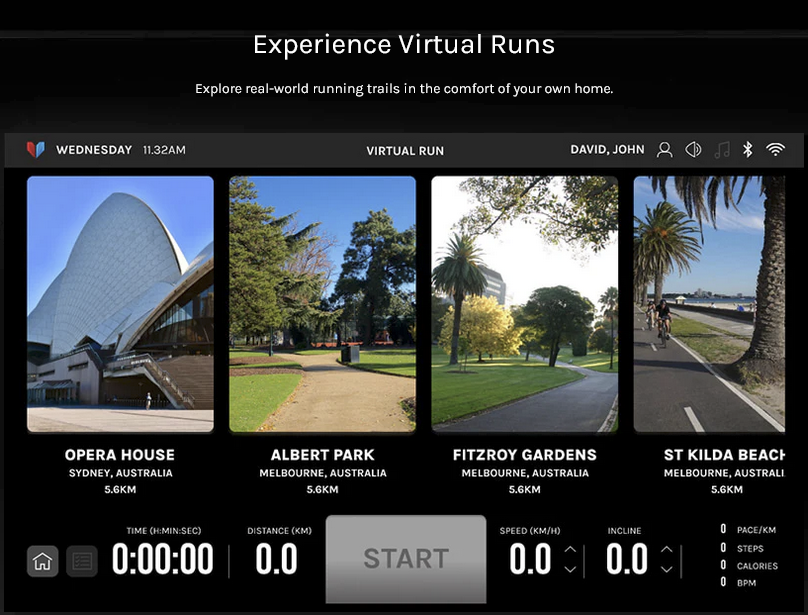Lower incline with the down arrow

coord(667,570)
